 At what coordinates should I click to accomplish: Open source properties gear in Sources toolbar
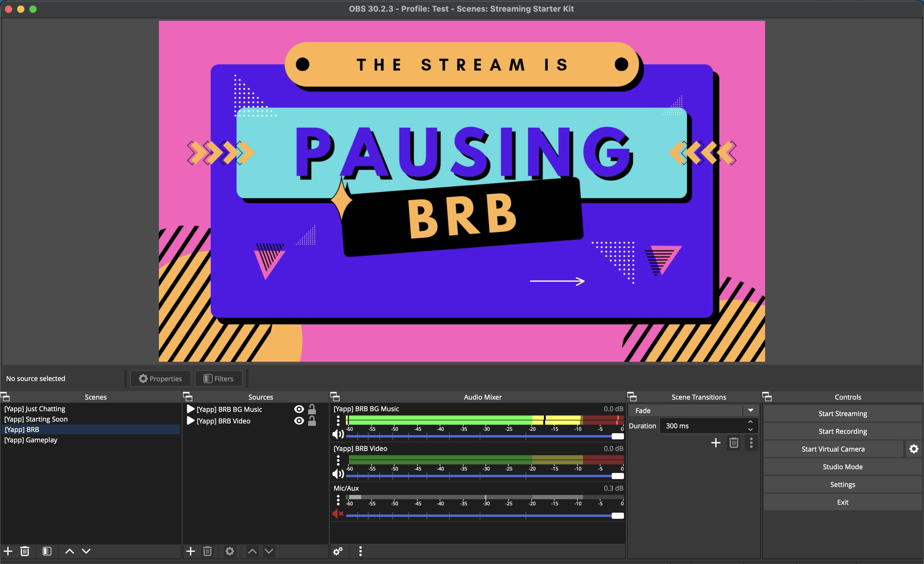pos(229,551)
